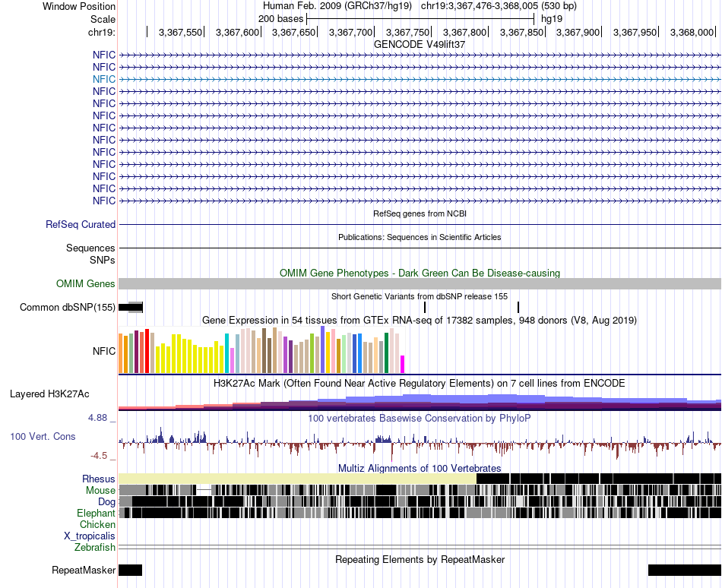Click the left black RepeatMasker block

[x=130, y=570]
